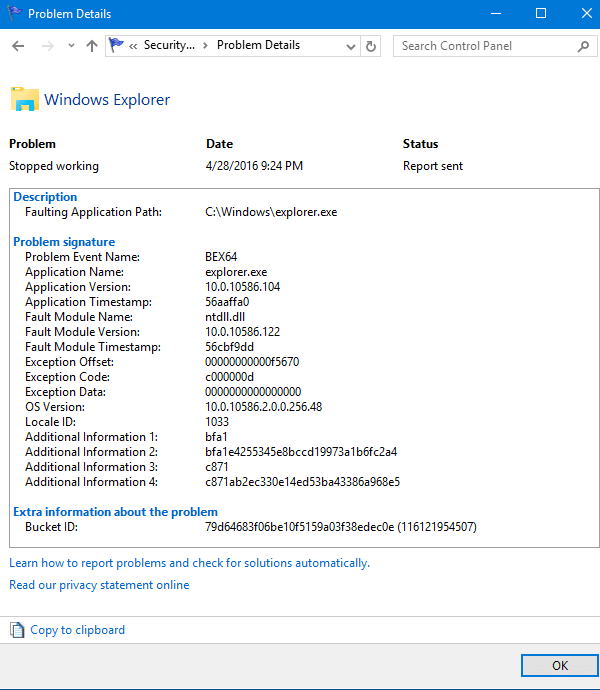Maximize the Problem Details window
Screen dimensions: 600x690
[541, 13]
